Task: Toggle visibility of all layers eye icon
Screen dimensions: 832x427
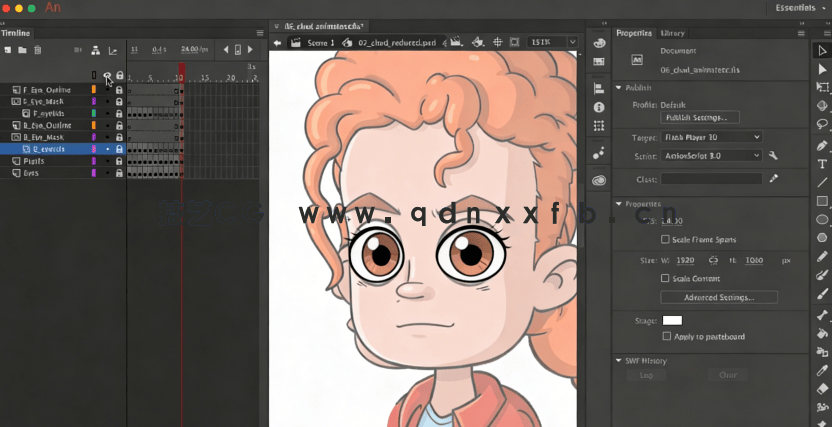Action: pos(107,75)
